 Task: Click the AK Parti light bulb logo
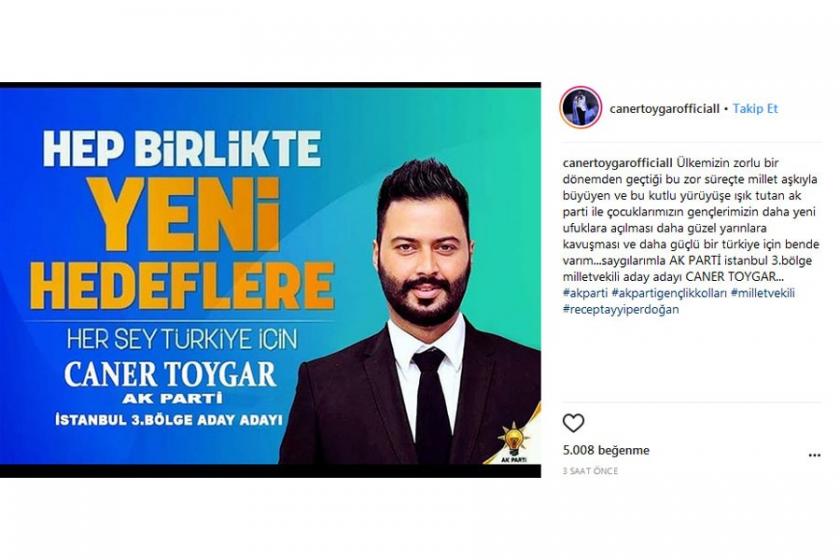tap(514, 442)
